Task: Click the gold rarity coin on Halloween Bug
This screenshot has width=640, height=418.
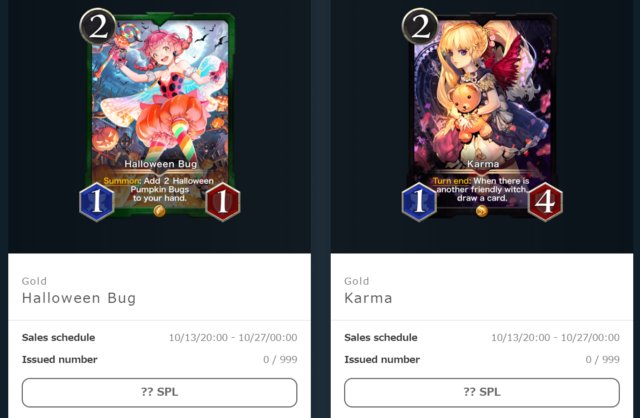Action: [x=159, y=211]
